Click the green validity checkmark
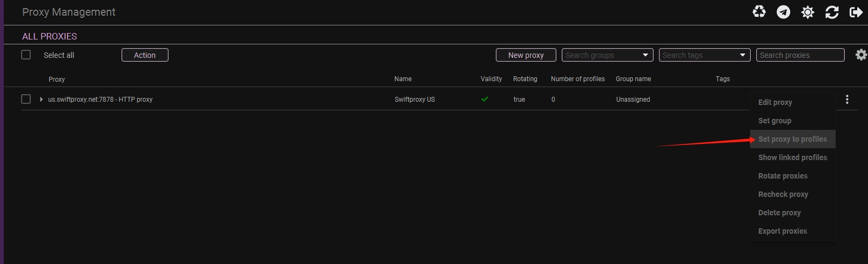The image size is (868, 264). pyautogui.click(x=485, y=99)
